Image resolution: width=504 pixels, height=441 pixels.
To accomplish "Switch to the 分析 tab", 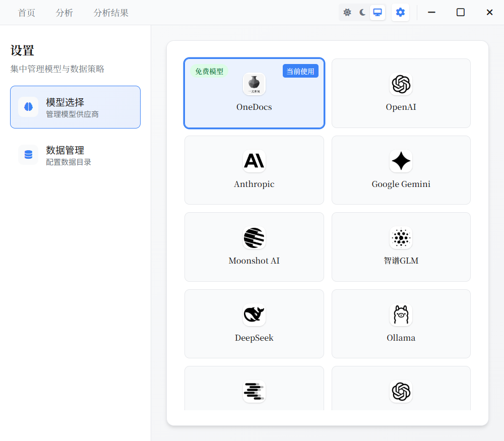I will tap(64, 13).
